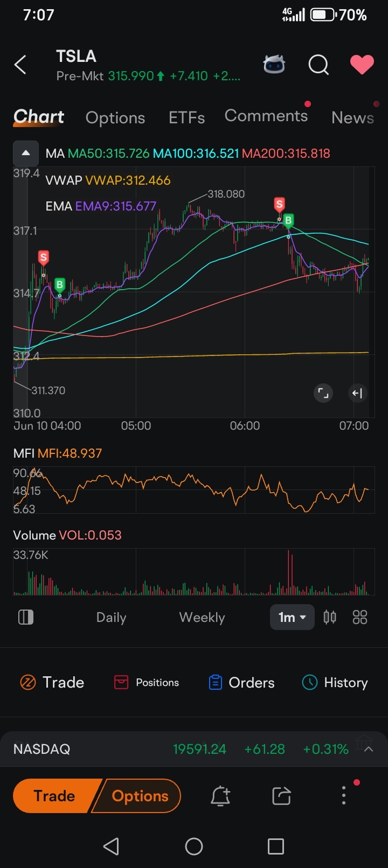Open Orders

pyautogui.click(x=241, y=682)
